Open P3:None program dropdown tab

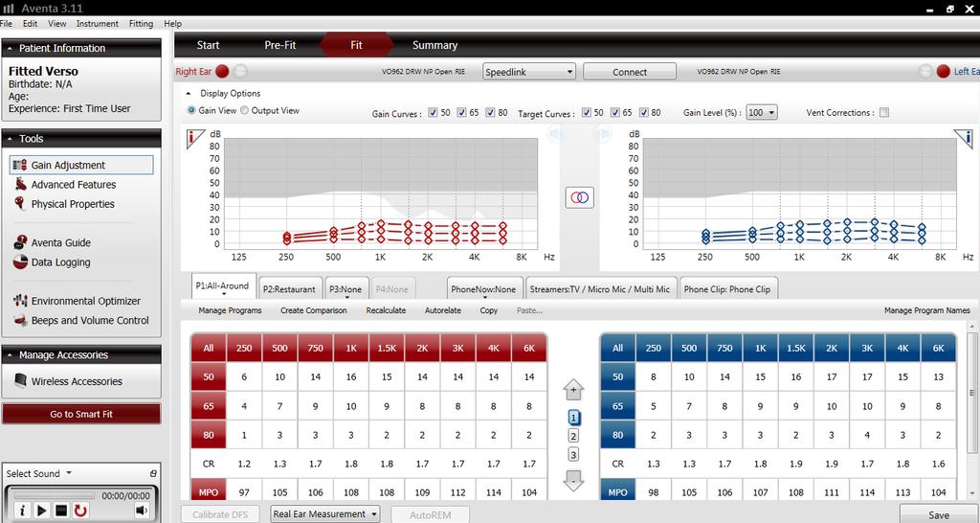point(346,289)
